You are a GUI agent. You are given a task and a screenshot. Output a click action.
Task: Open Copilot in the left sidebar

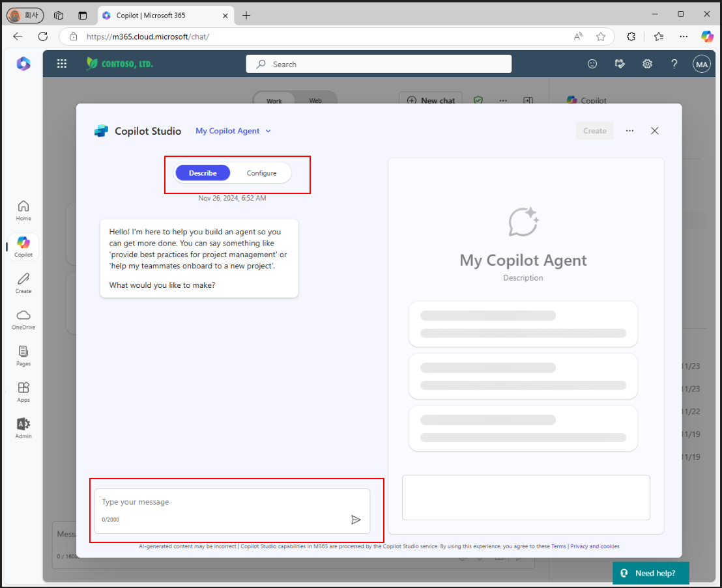[23, 247]
